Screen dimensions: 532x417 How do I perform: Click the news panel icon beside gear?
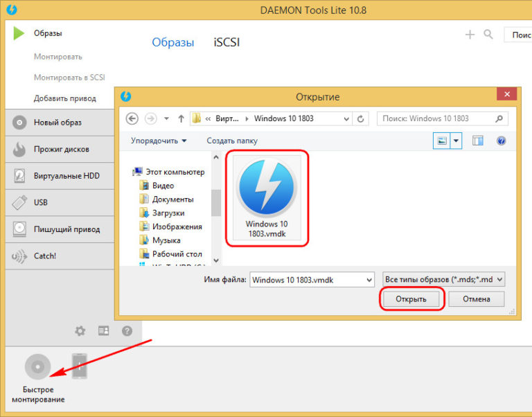tap(104, 331)
